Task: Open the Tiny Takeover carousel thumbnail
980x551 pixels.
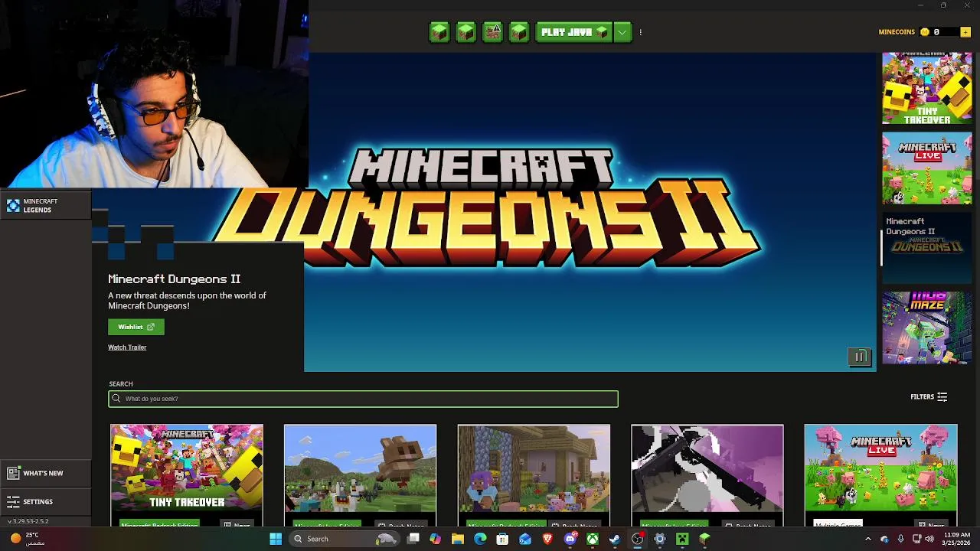Action: [x=926, y=88]
